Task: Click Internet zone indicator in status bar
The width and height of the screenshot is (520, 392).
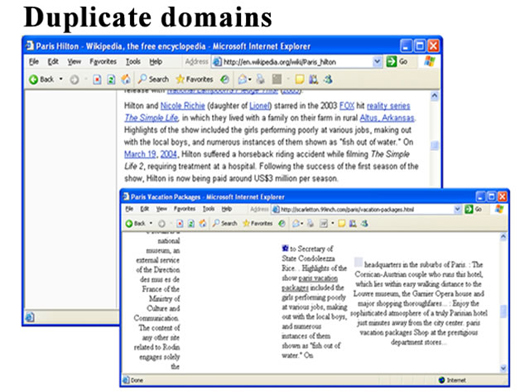Action: pos(452,380)
